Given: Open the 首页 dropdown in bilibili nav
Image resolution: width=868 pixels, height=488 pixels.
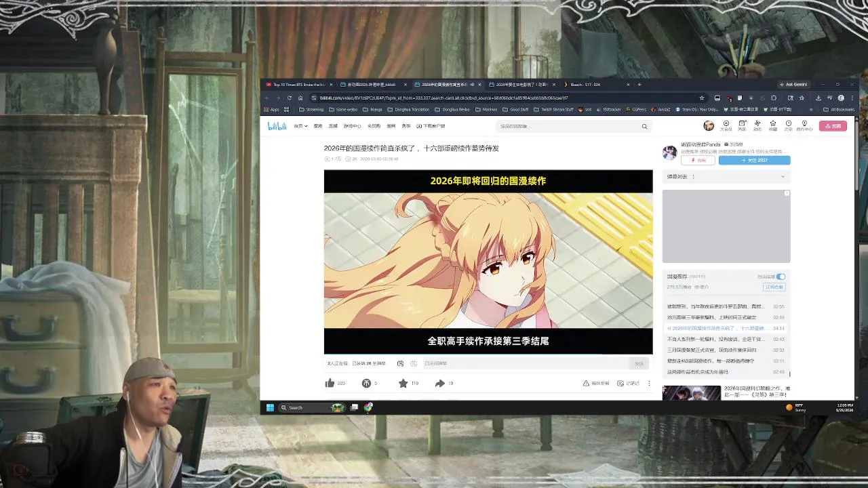Looking at the screenshot, I should coord(300,126).
